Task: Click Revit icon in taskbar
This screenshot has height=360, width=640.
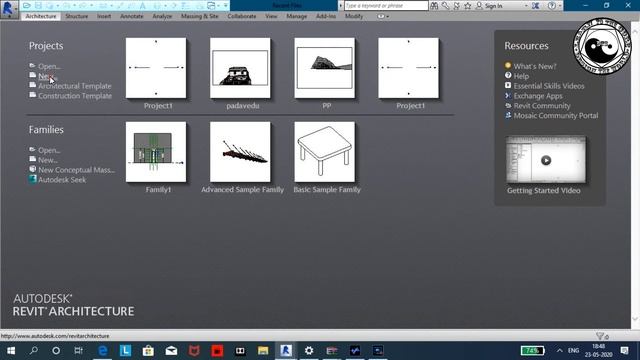Action: (286, 351)
